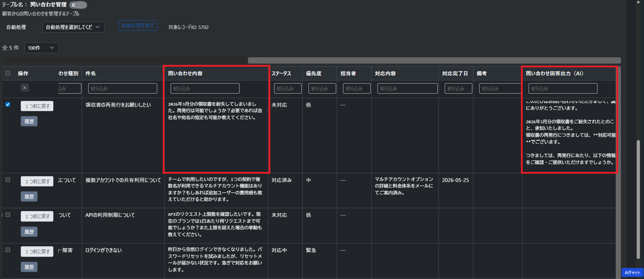Check the APIの利用制限について row checkbox
Screen dimensions: 644x279
(8, 215)
